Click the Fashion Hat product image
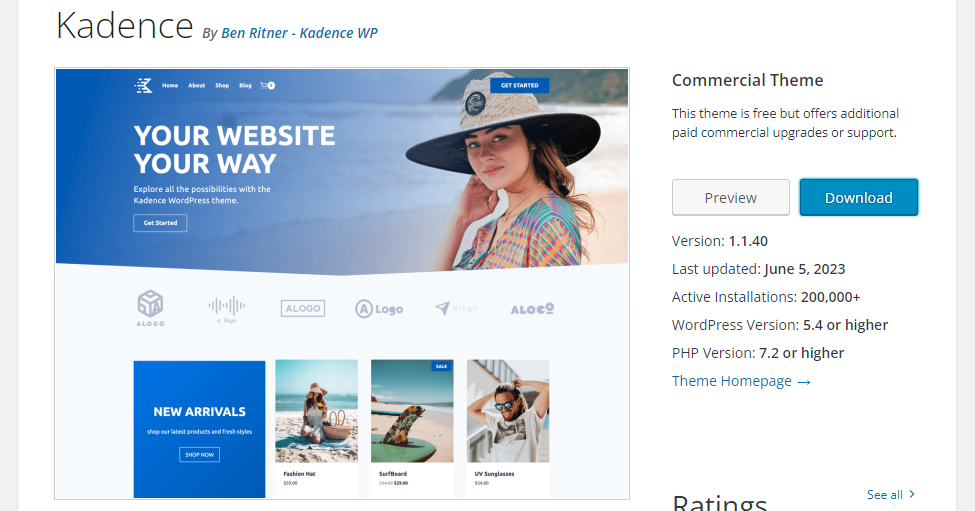This screenshot has width=975, height=511. tap(317, 411)
